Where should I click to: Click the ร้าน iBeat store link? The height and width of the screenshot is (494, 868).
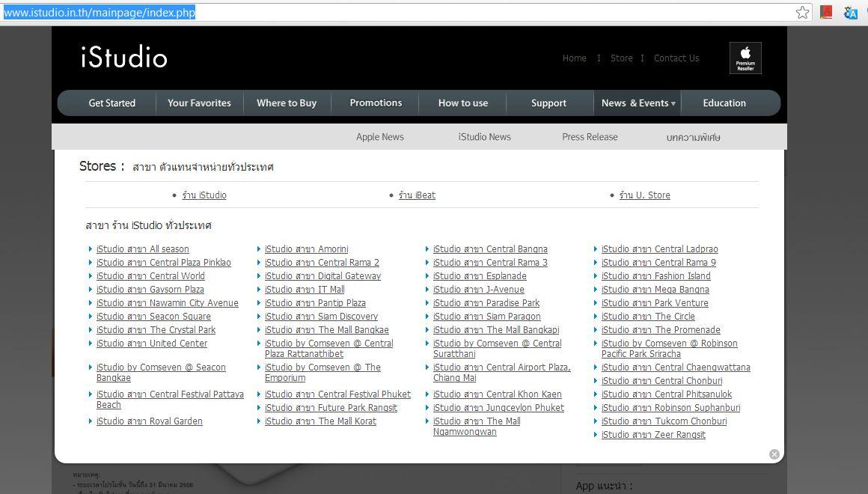pos(417,195)
